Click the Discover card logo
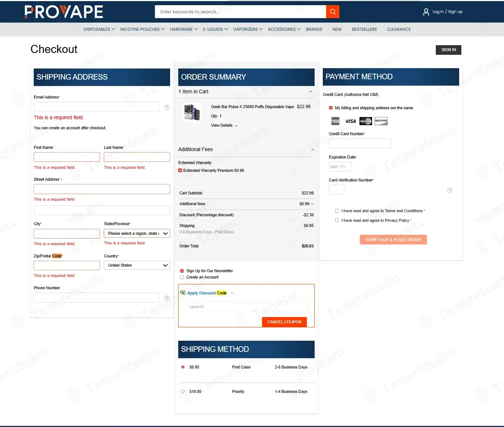 point(381,121)
